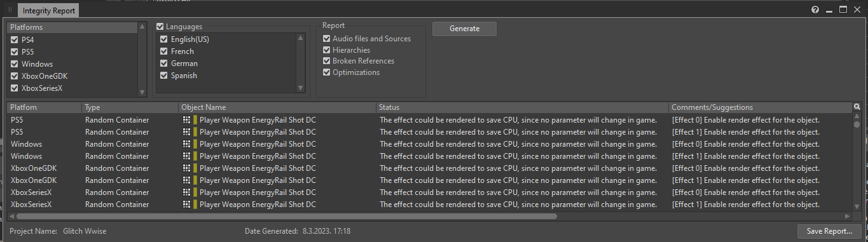Open the help question mark icon
This screenshot has height=242, width=868.
[815, 10]
